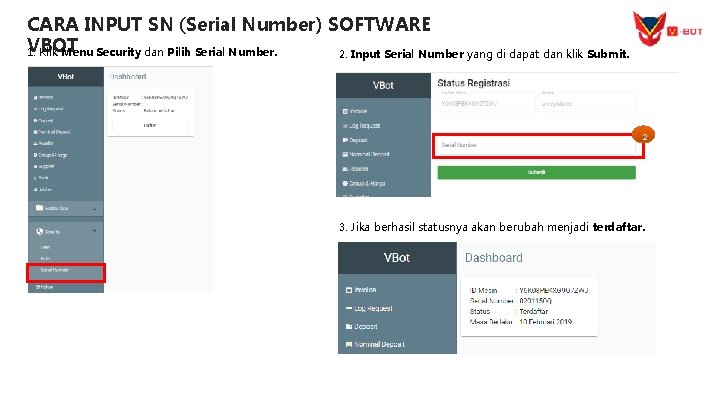The height and width of the screenshot is (405, 720).
Task: Click the Deposit icon in step 3 Dashboard sidebar
Action: (349, 326)
